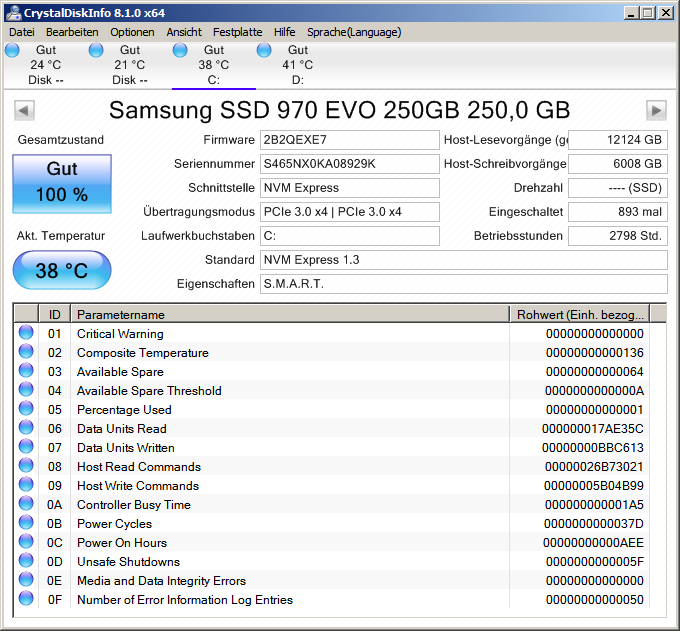Click the blue health orb of the C: drive
The width and height of the screenshot is (680, 631).
(180, 50)
